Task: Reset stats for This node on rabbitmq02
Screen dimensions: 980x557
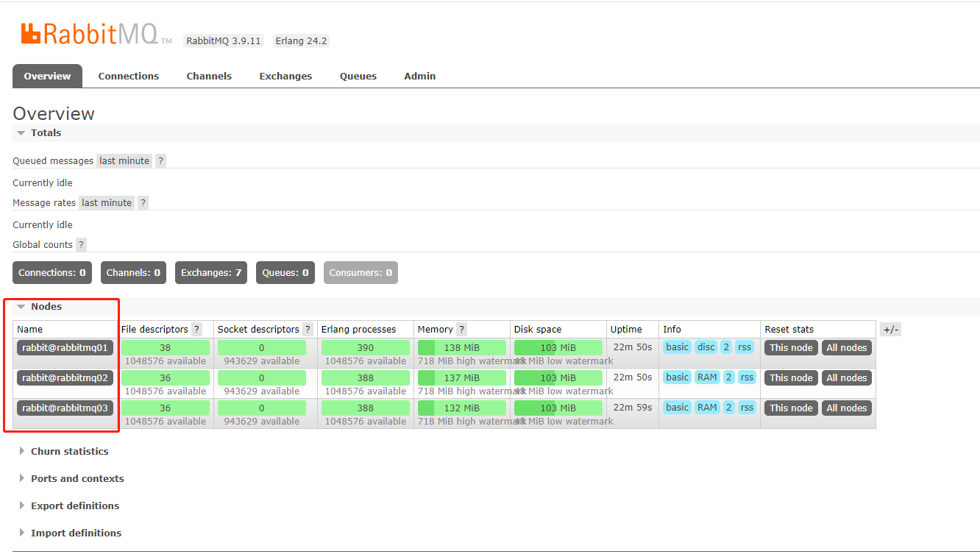Action: coord(791,378)
